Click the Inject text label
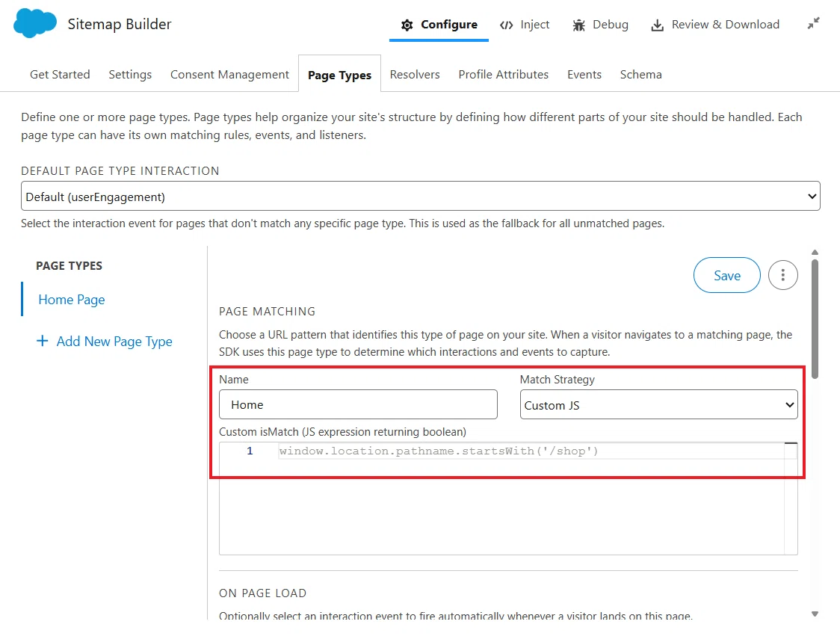 tap(534, 25)
